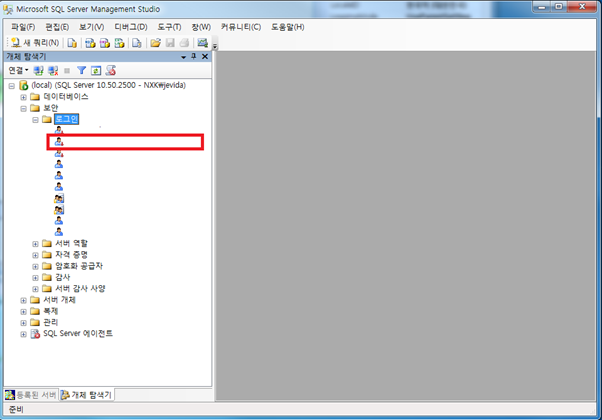Click the Analysis Services DMX query icon

coord(105,43)
